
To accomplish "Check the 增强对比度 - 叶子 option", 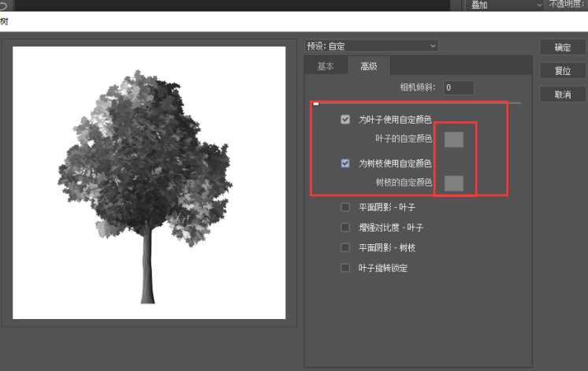I will coord(345,228).
